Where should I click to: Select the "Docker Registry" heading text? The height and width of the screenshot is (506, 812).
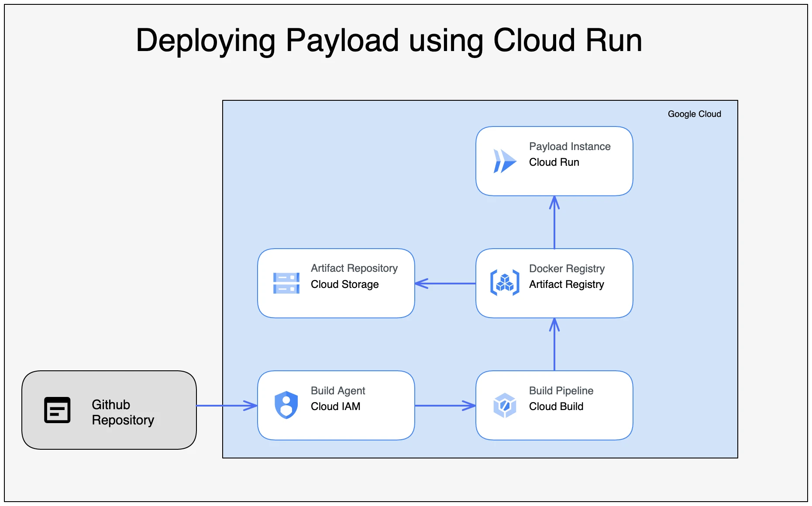click(566, 269)
